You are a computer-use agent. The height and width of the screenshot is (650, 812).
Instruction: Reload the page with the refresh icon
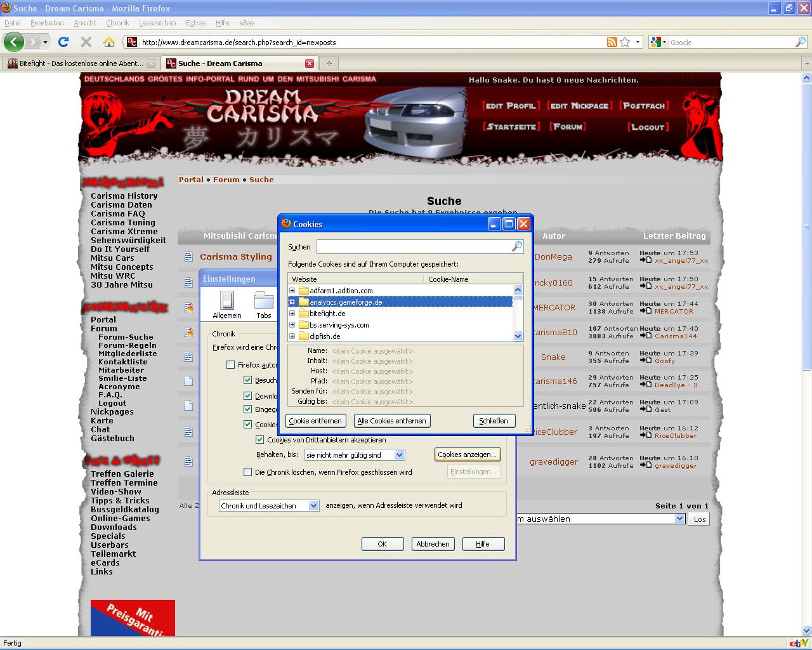point(63,42)
